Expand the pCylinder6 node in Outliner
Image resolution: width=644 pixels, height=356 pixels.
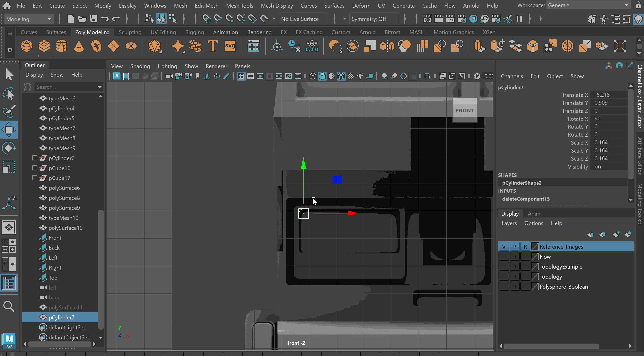pos(35,158)
